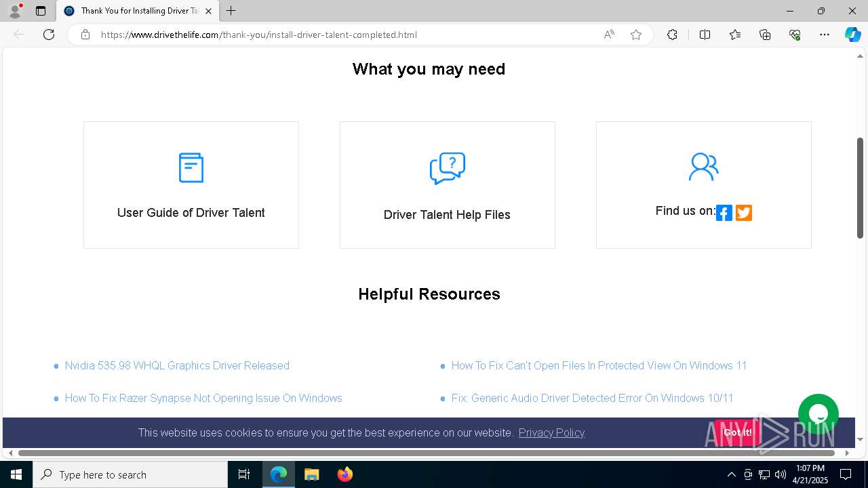
Task: Click the scroll up arrow
Action: pos(860,56)
